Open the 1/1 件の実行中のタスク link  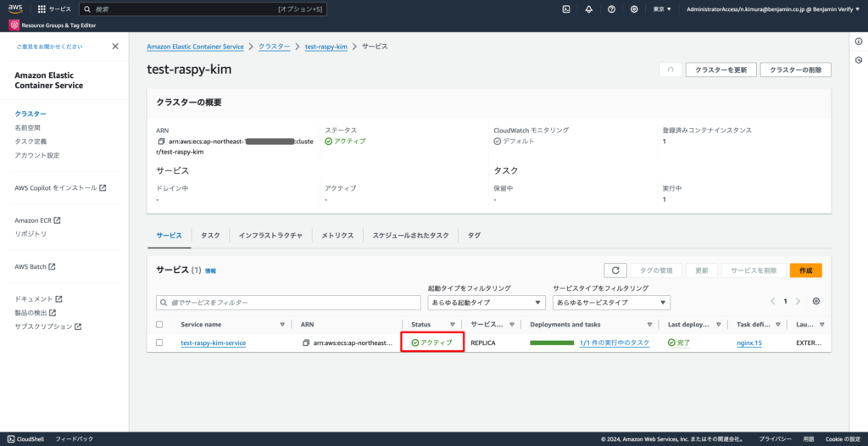click(615, 343)
